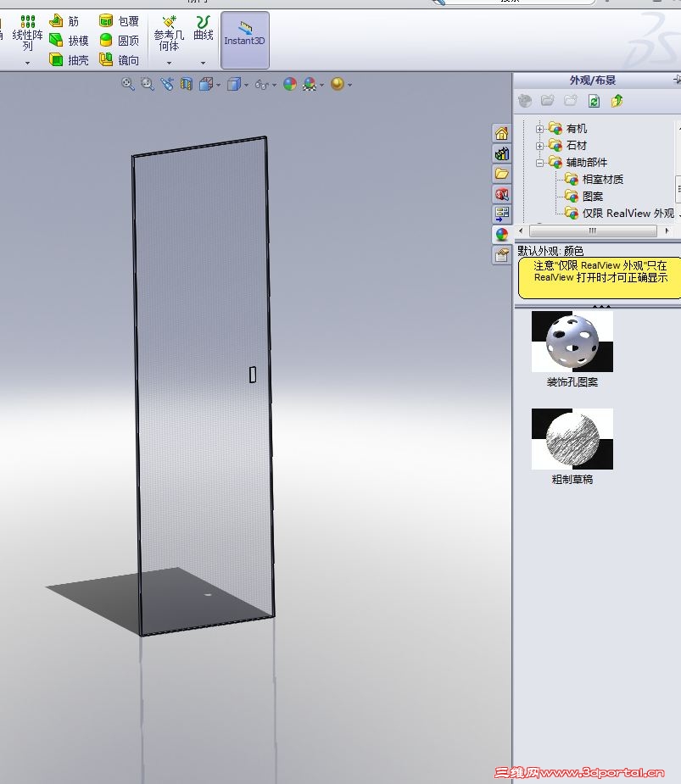
Task: Click the View Orientation cube icon
Action: point(206,84)
